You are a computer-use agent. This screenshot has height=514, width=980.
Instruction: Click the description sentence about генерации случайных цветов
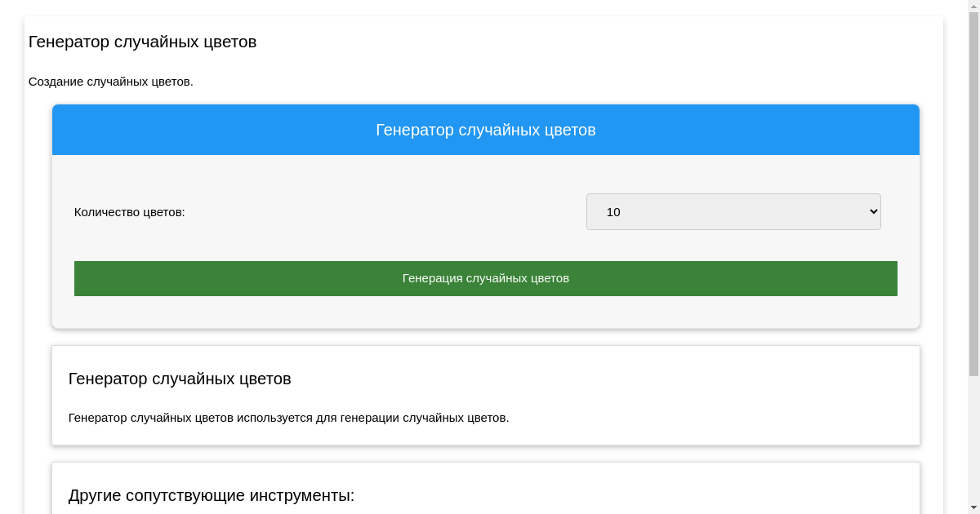(x=288, y=418)
